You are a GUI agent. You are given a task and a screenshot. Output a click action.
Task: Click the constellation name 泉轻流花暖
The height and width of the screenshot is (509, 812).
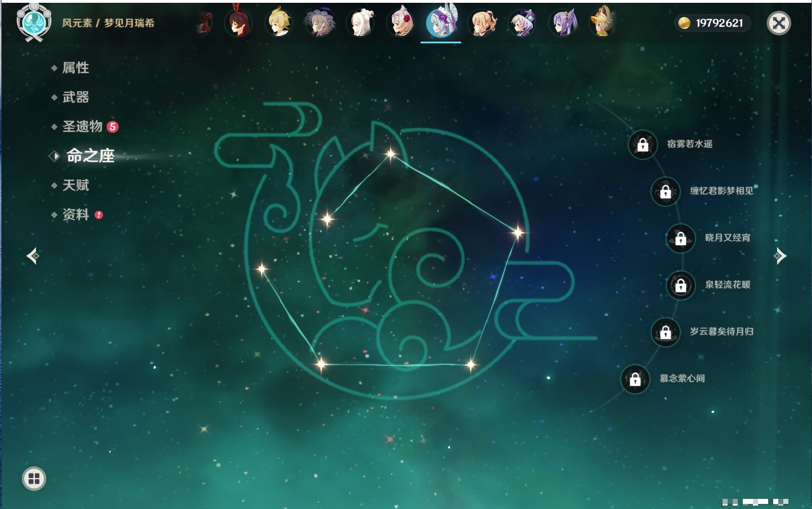[x=728, y=285]
